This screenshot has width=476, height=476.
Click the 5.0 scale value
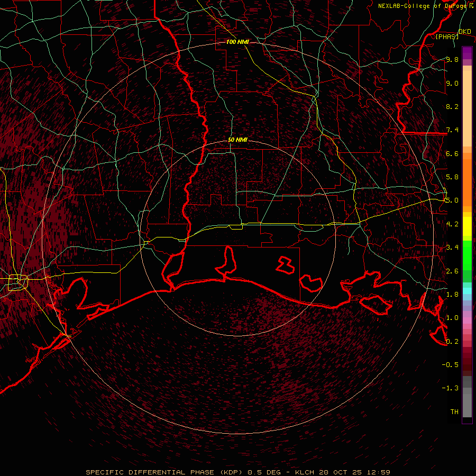click(452, 200)
